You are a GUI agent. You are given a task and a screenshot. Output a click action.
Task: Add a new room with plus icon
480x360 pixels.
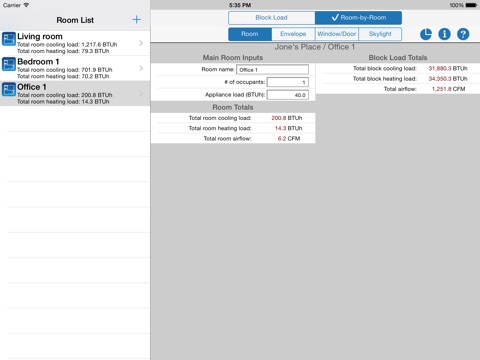click(x=136, y=20)
